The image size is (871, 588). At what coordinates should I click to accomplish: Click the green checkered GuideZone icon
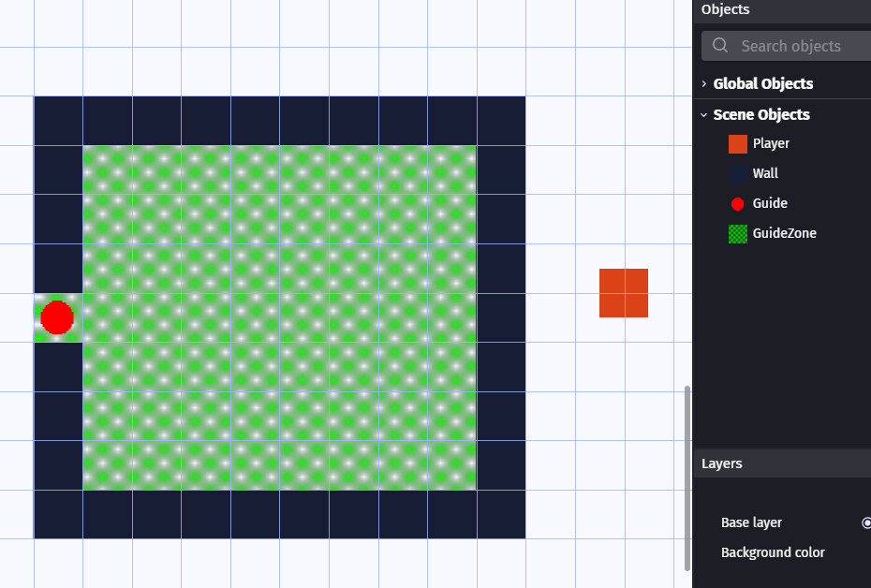pyautogui.click(x=738, y=233)
